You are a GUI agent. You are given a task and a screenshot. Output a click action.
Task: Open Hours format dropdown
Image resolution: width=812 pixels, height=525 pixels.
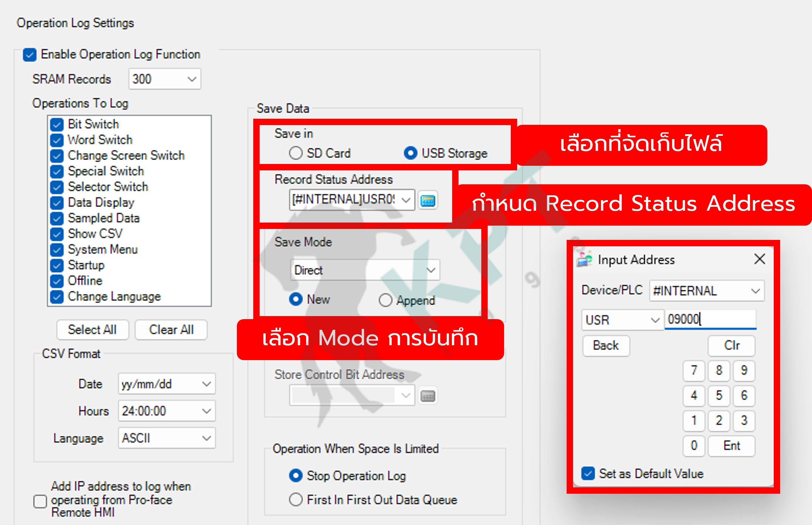(x=167, y=411)
